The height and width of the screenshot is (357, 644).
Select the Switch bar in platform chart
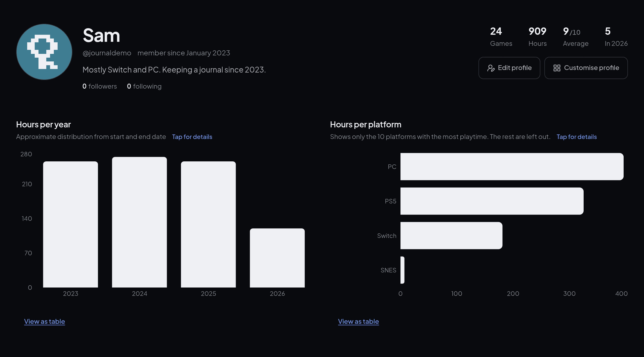coord(452,236)
